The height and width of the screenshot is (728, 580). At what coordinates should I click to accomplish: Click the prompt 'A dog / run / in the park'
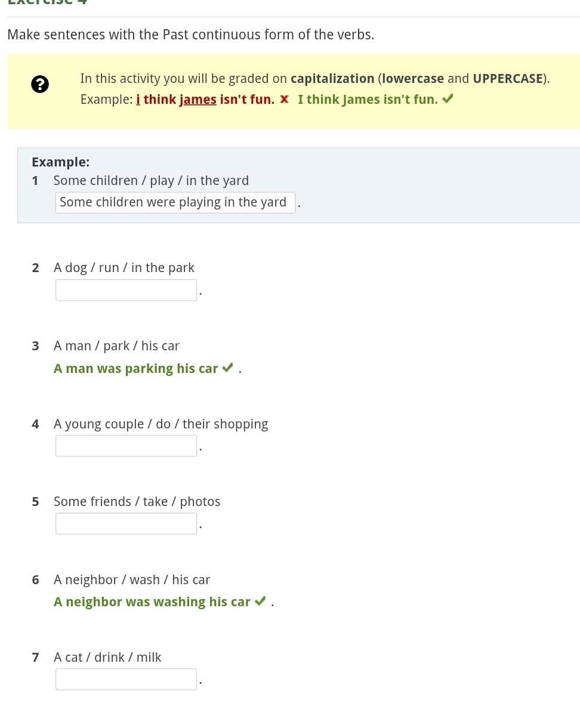pyautogui.click(x=124, y=268)
